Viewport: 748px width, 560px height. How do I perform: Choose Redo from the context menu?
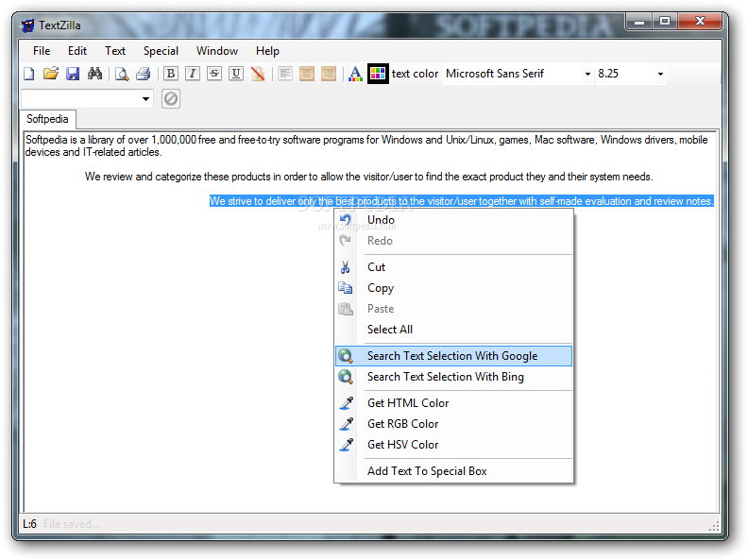click(x=453, y=241)
